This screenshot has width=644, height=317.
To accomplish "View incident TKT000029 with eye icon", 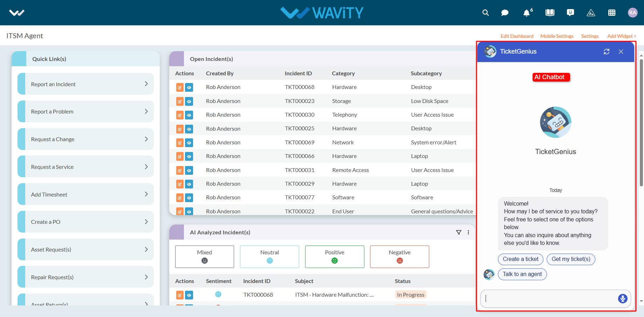I will pos(189,184).
